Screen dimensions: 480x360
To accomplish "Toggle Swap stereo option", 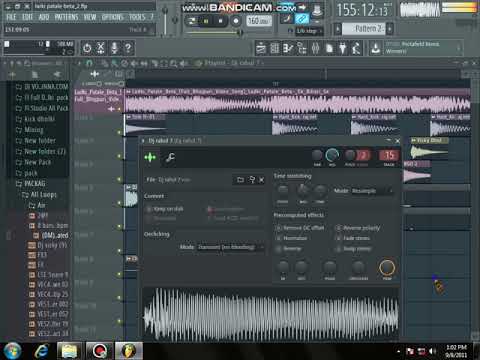I will [x=353, y=249].
